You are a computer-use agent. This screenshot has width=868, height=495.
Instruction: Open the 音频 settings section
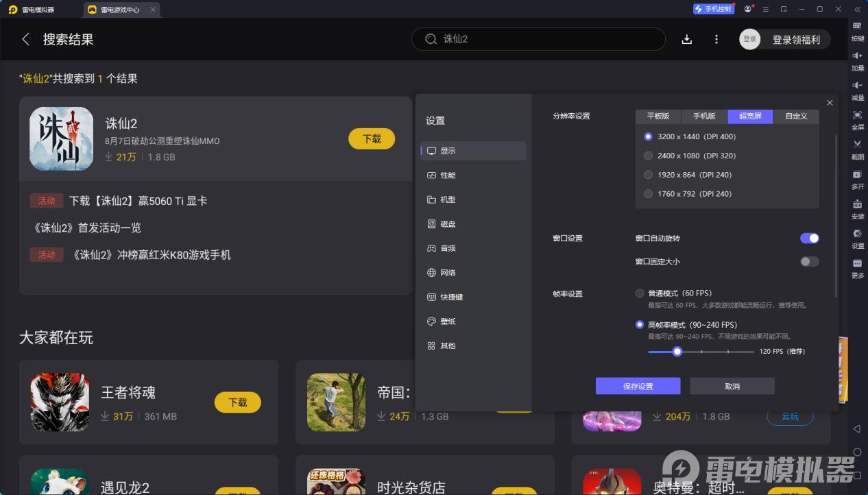(474, 248)
